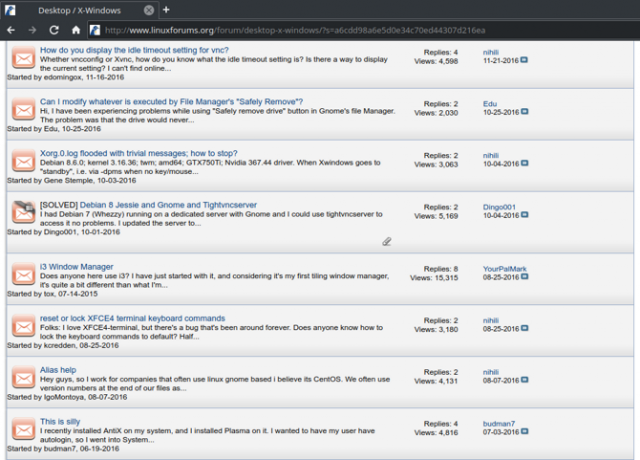Open 'Xorg.0.log flooded with trivial messages' thread
Screen dimensions: 640x460
138,153
